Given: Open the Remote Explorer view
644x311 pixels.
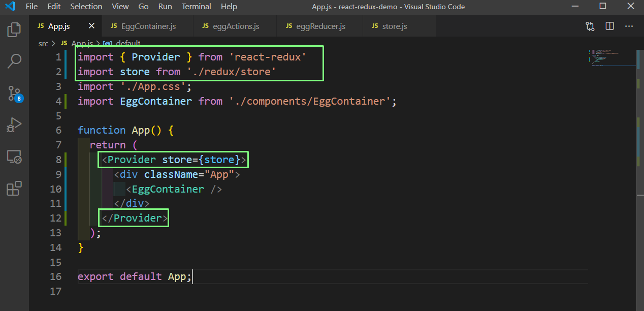Looking at the screenshot, I should 14,157.
